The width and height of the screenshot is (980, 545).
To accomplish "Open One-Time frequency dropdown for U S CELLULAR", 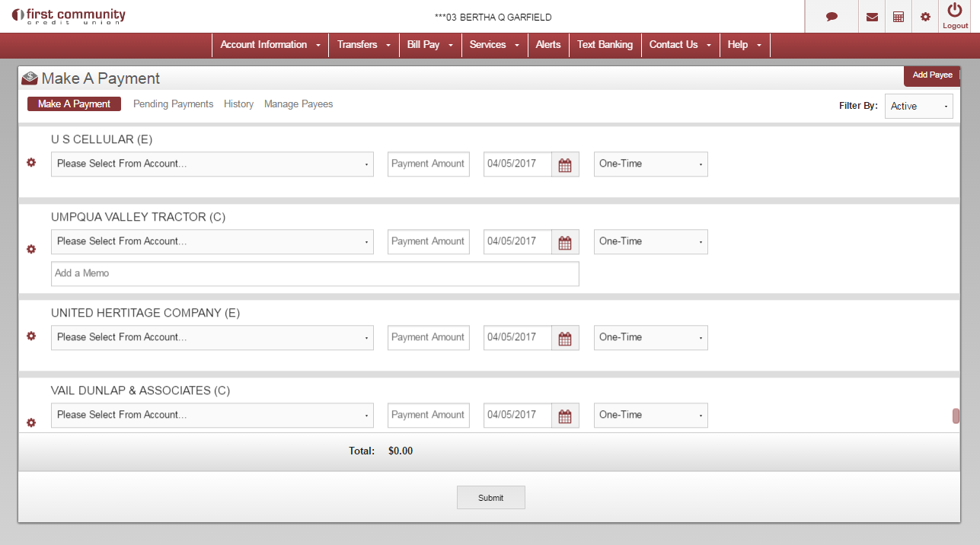I will tap(651, 164).
